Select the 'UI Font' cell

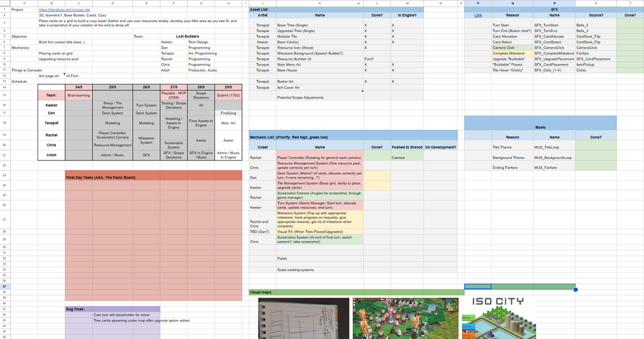coord(79,76)
